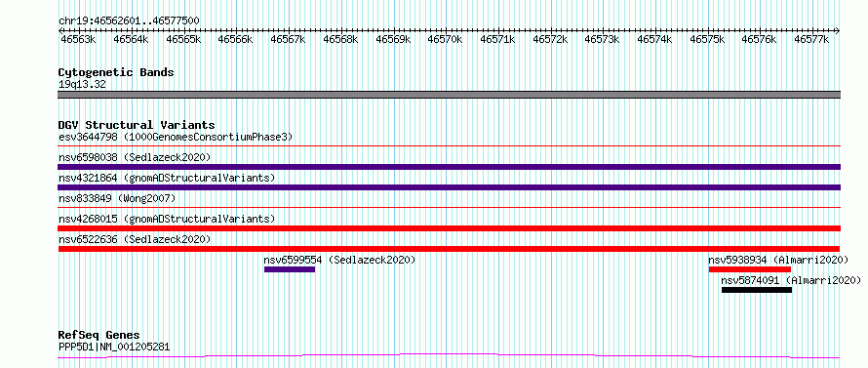Click the PPP5D1|NM_001205281 gene label
Viewport: 868px width, 368px height.
pyautogui.click(x=114, y=347)
